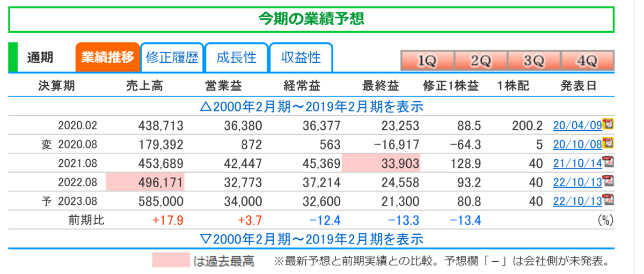Select the 変 2020.08 period row label
Image resolution: width=644 pixels, height=274 pixels.
point(69,145)
